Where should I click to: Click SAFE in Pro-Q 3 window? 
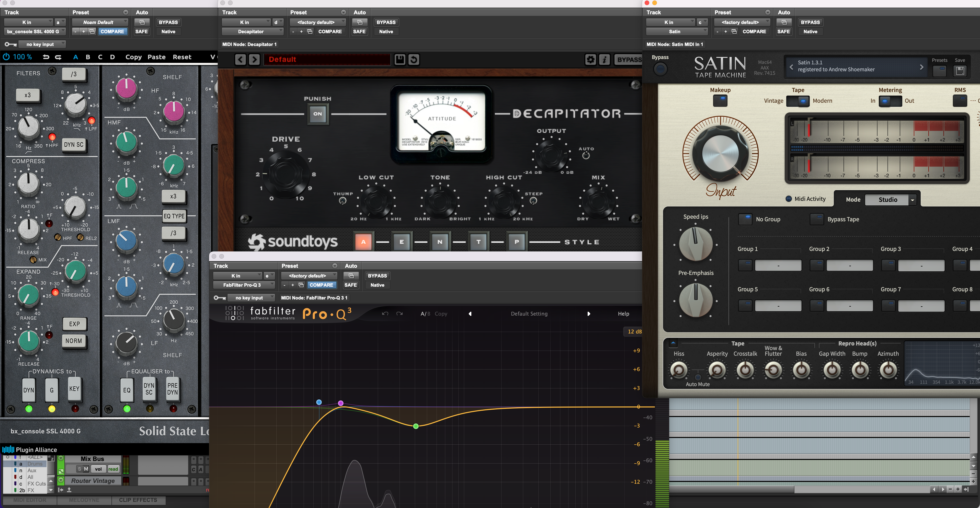(x=350, y=285)
